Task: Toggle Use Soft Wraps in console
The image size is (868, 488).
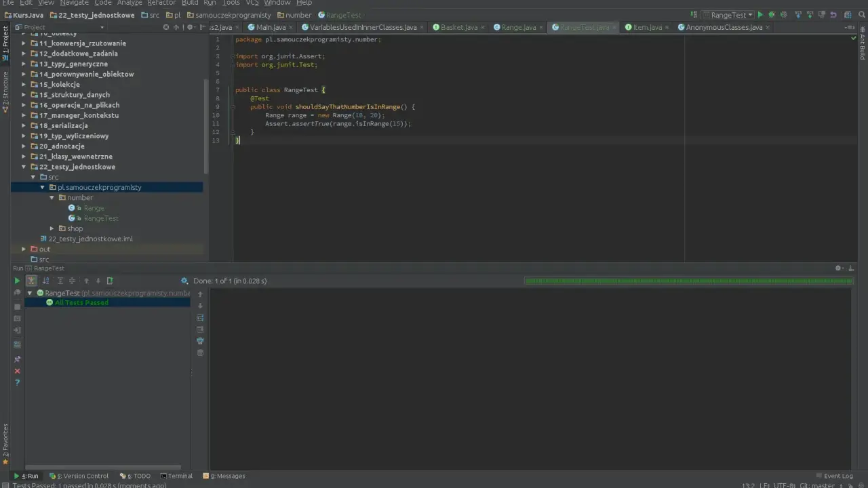Action: point(200,317)
